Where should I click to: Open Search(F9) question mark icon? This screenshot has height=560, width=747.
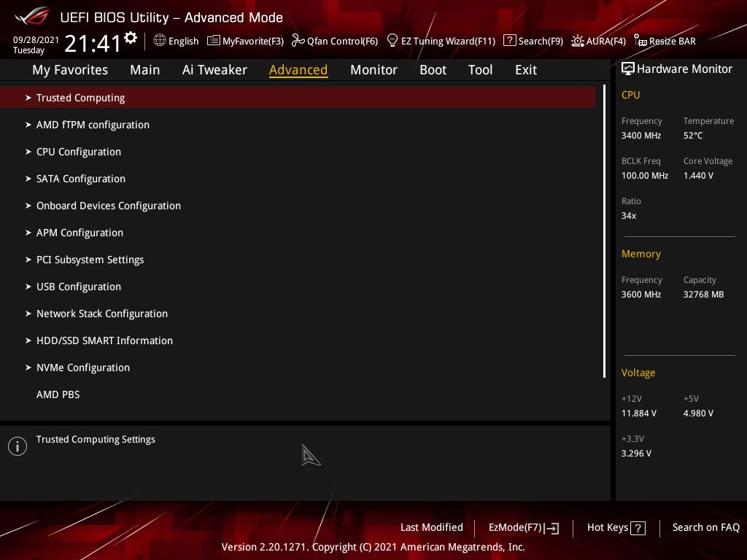click(x=510, y=41)
